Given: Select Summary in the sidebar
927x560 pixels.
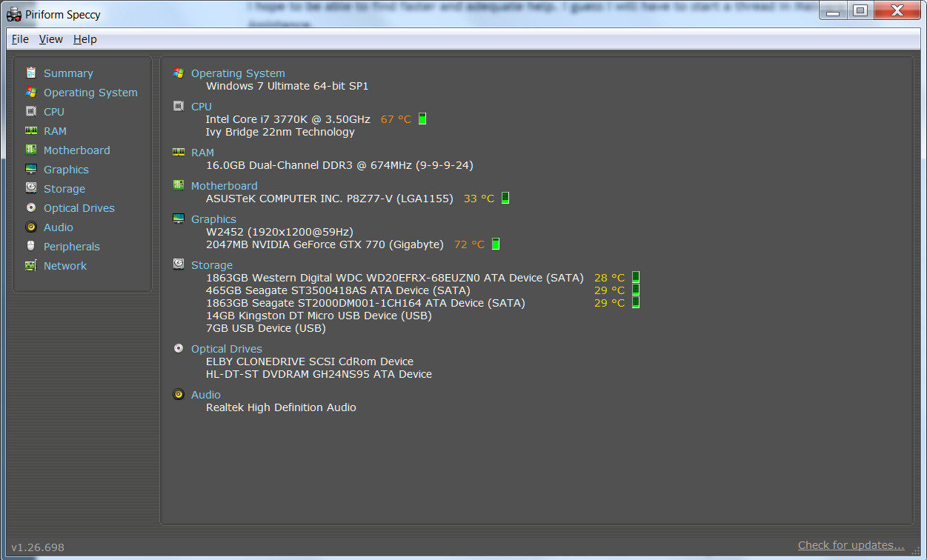Looking at the screenshot, I should click(68, 73).
